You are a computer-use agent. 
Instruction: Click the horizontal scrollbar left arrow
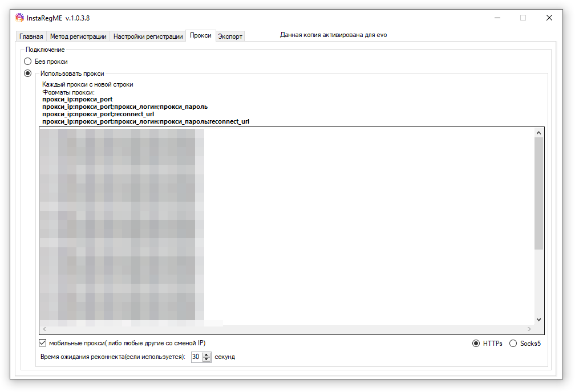44,329
